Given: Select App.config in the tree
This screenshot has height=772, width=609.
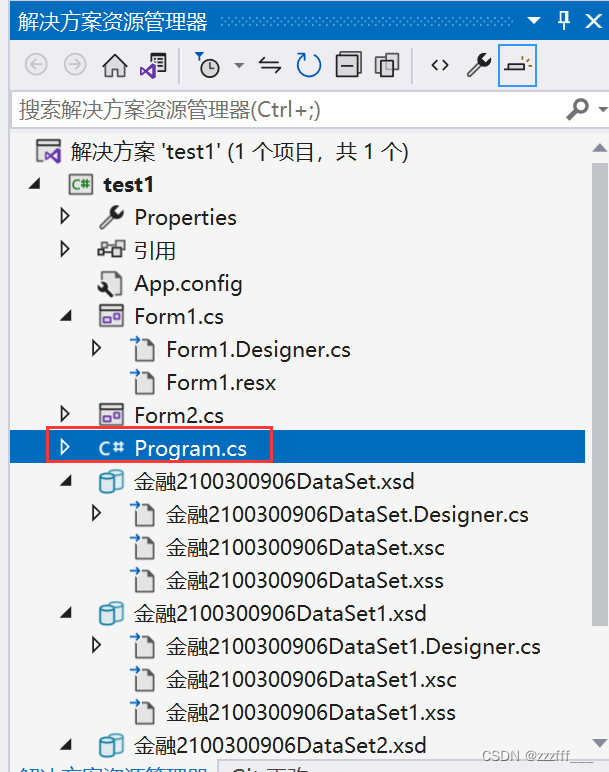Looking at the screenshot, I should click(x=188, y=284).
